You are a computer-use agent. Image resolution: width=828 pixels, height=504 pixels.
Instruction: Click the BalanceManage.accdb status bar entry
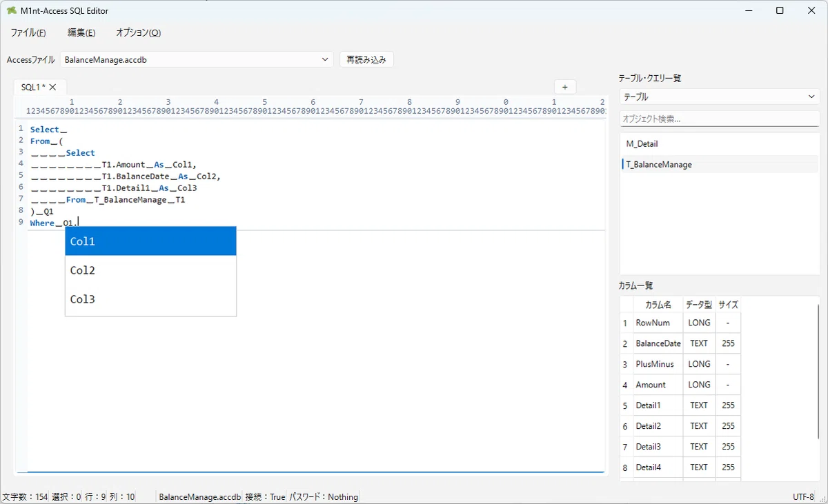click(x=200, y=497)
